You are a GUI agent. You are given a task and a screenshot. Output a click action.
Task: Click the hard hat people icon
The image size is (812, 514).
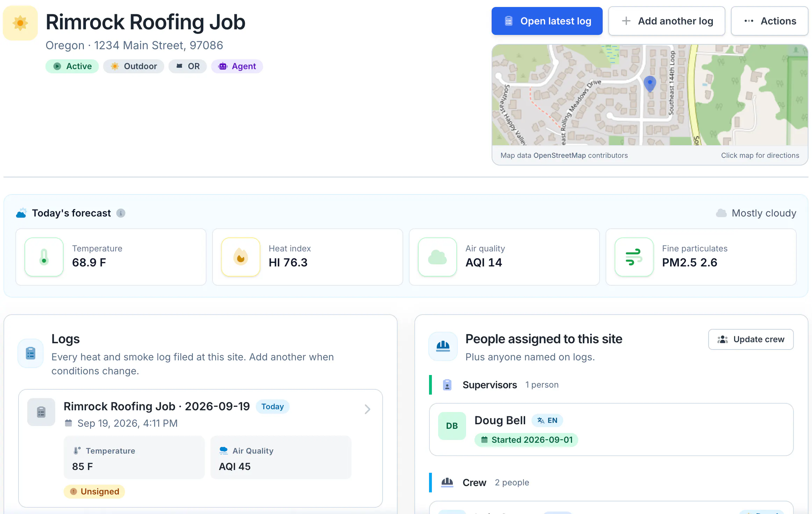[443, 346]
